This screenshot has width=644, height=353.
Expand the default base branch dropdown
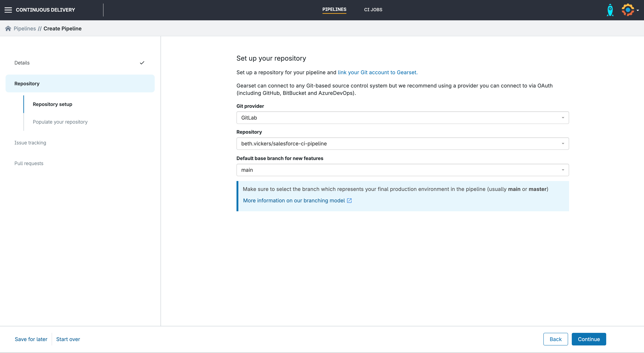click(x=402, y=170)
